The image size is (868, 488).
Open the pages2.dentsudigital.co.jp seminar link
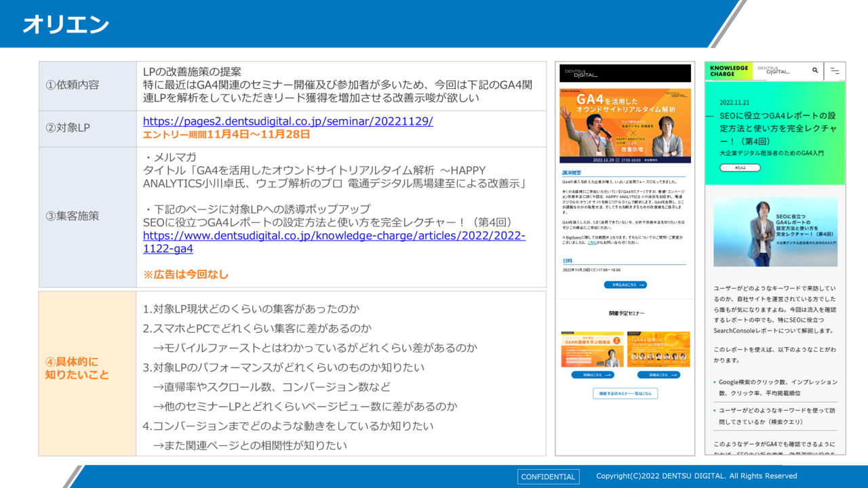coord(288,121)
